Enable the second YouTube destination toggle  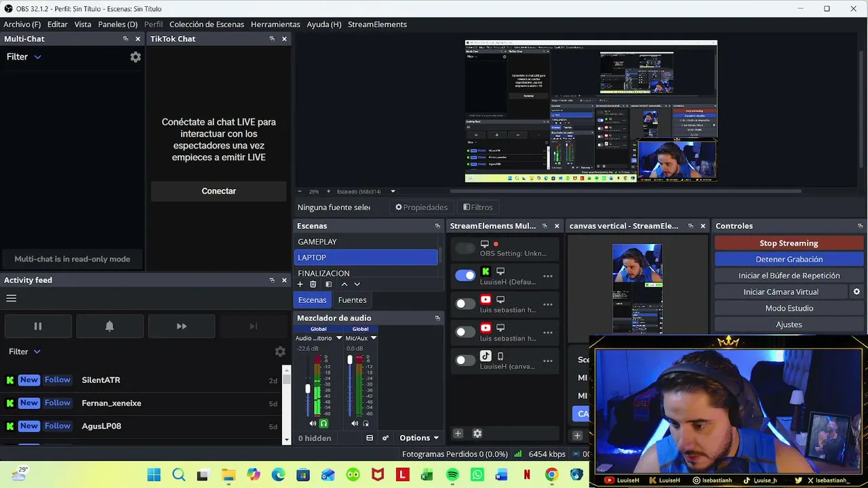tap(465, 332)
